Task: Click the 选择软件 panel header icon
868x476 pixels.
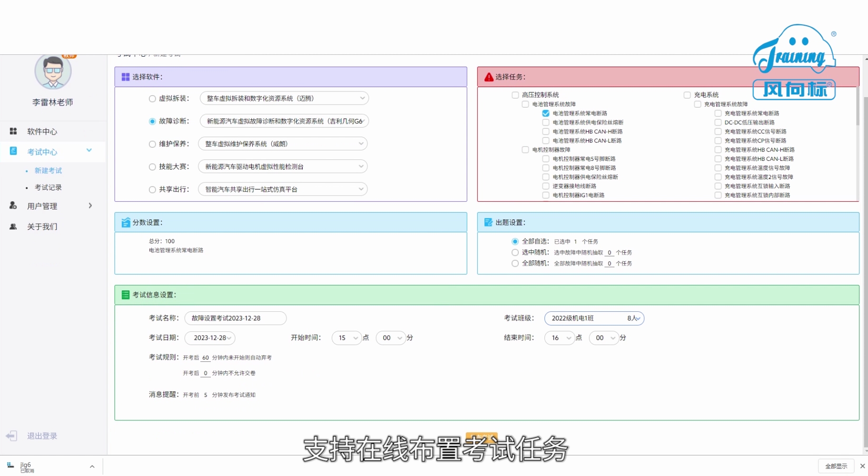Action: [x=126, y=77]
